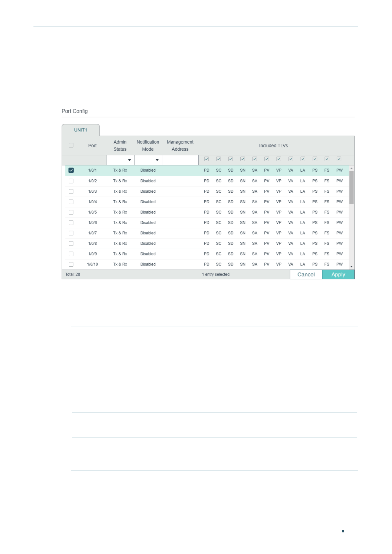The width and height of the screenshot is (392, 554).
Task: Click the vertical scrollbar thumb
Action: point(351,188)
